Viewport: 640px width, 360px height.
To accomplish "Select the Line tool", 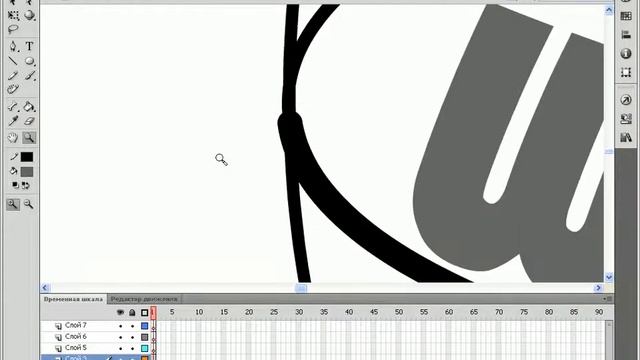I will coord(13,61).
